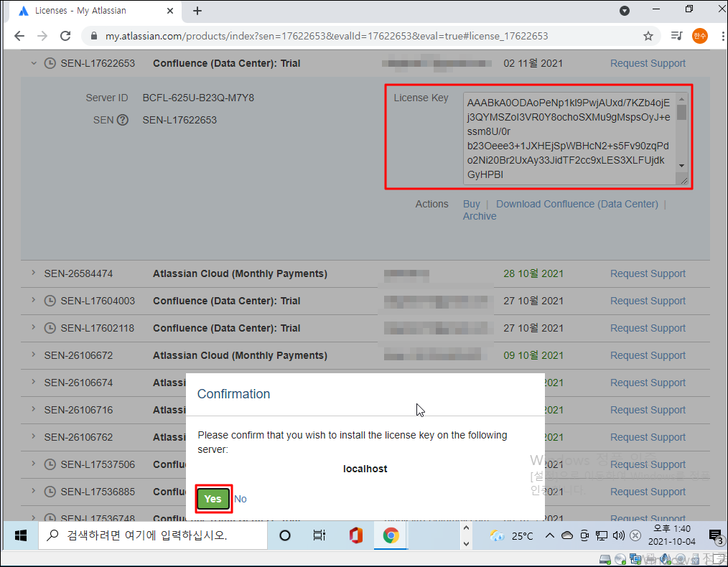Screen dimensions: 728x567
Task: Click the Buy action link
Action: (x=471, y=204)
